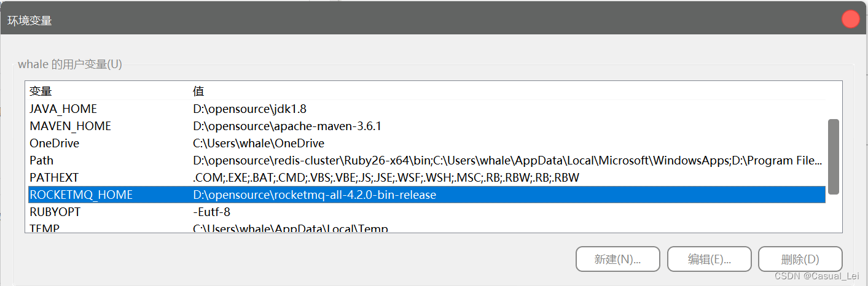Select the PATHEXT variable row

click(426, 177)
